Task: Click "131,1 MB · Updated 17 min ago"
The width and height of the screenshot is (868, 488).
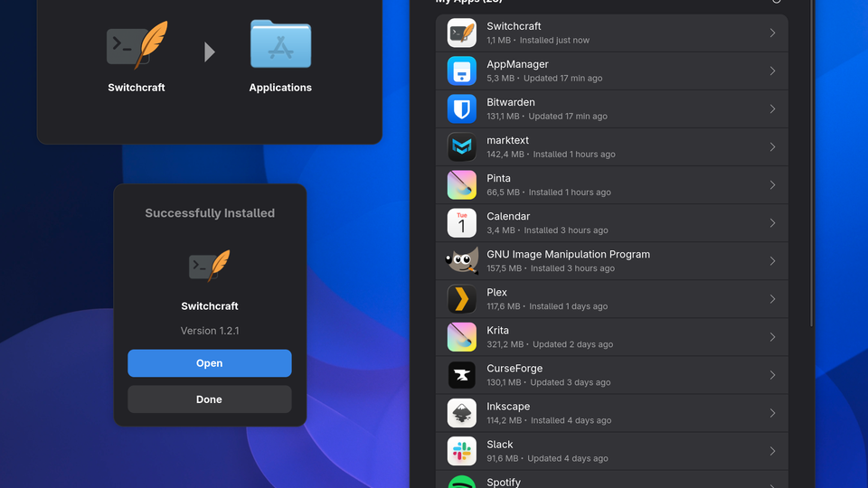Action: (547, 117)
